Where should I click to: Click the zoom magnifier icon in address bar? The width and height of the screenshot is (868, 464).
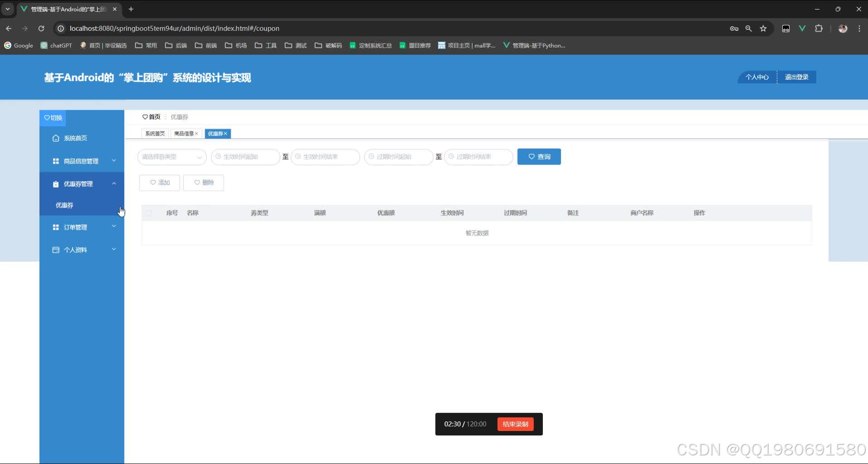[749, 29]
